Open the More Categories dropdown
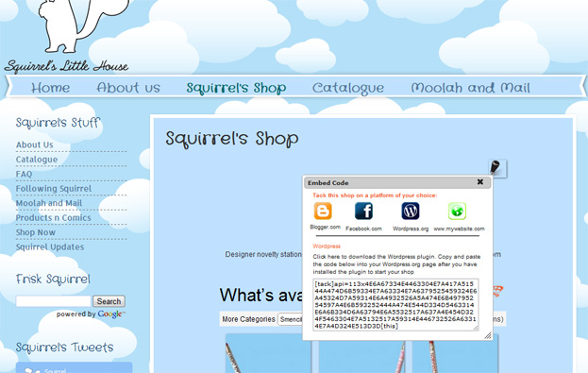 tap(291, 319)
